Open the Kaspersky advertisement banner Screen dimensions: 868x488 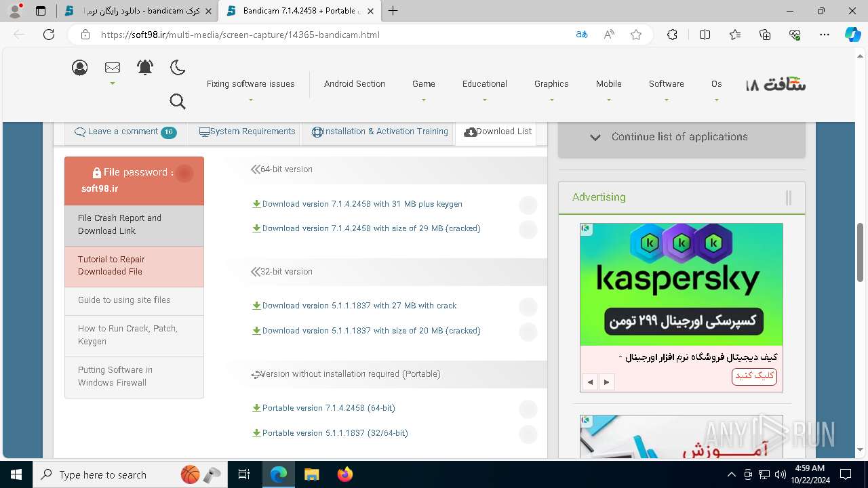tap(682, 285)
